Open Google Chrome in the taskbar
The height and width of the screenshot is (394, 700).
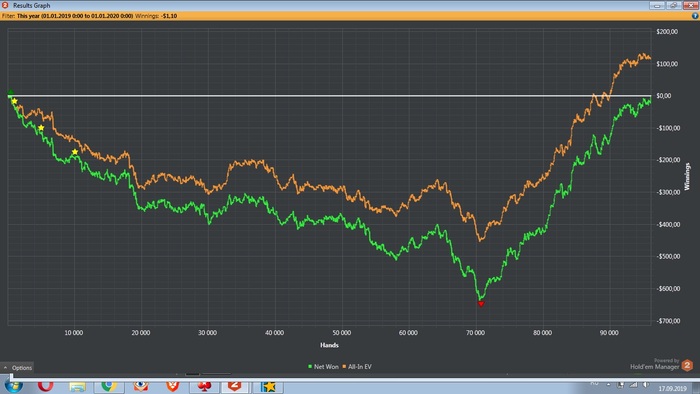coord(108,386)
